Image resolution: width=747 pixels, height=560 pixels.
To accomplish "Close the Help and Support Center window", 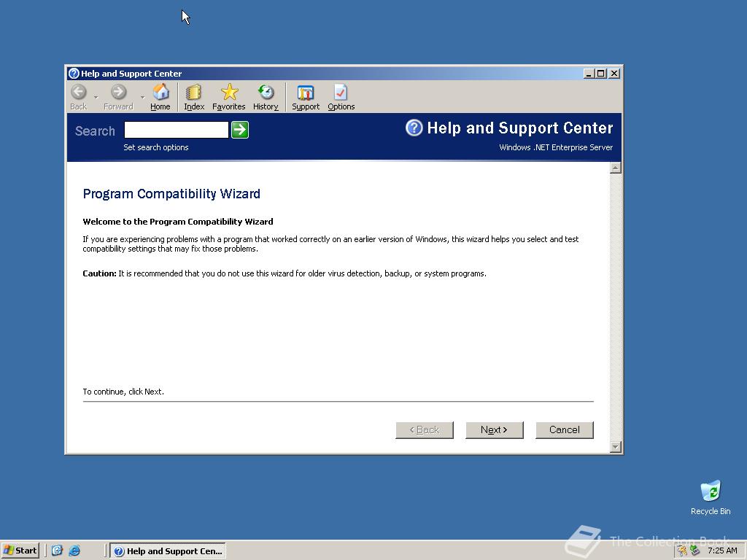I will pos(614,74).
